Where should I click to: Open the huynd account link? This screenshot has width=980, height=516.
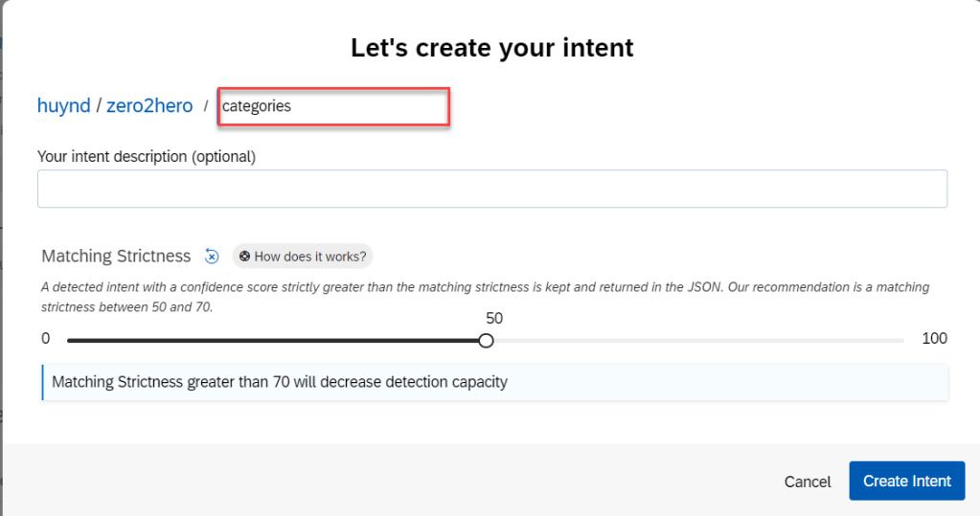tap(63, 105)
